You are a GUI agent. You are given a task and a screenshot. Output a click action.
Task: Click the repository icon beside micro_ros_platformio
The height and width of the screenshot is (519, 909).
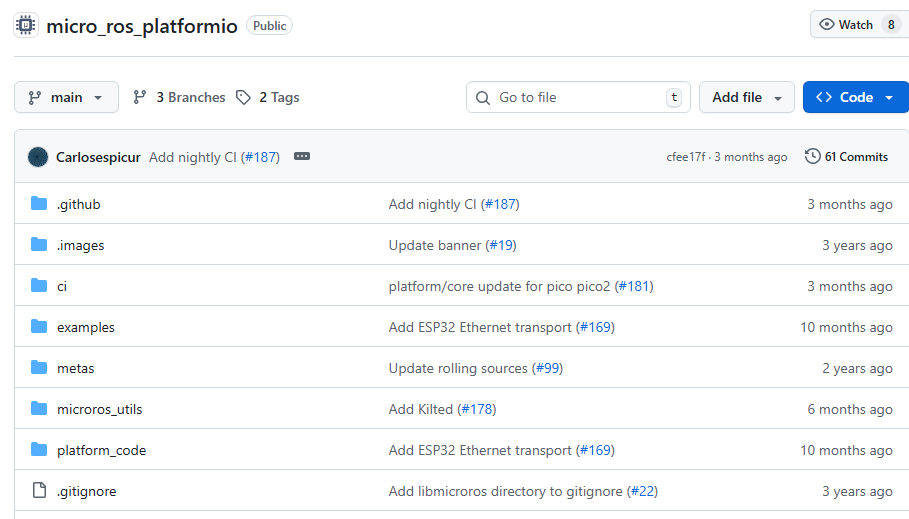(26, 25)
